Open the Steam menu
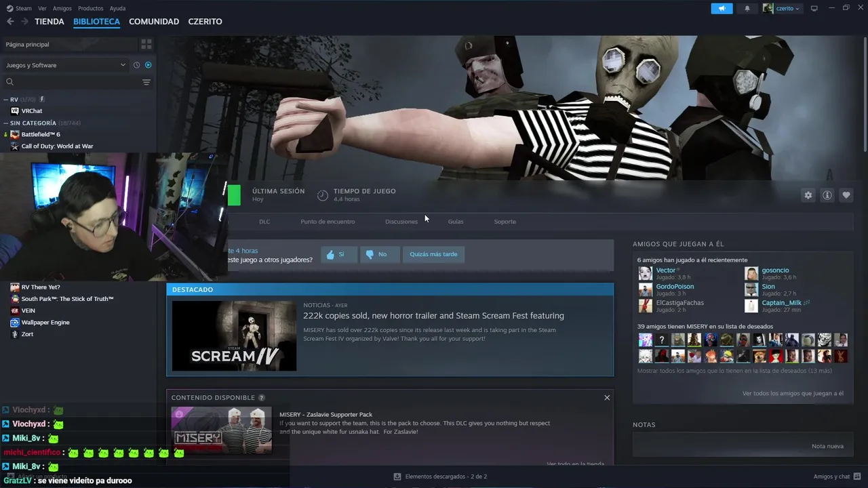The image size is (868, 488). click(x=20, y=8)
